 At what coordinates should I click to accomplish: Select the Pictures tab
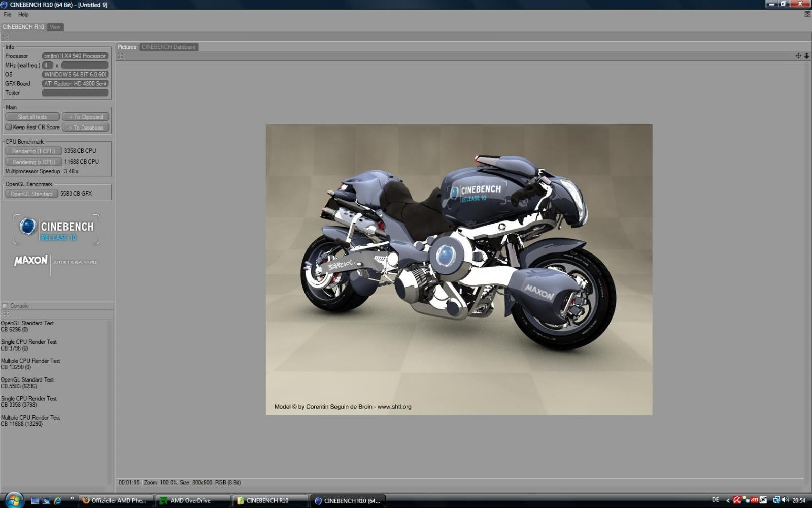pos(127,47)
